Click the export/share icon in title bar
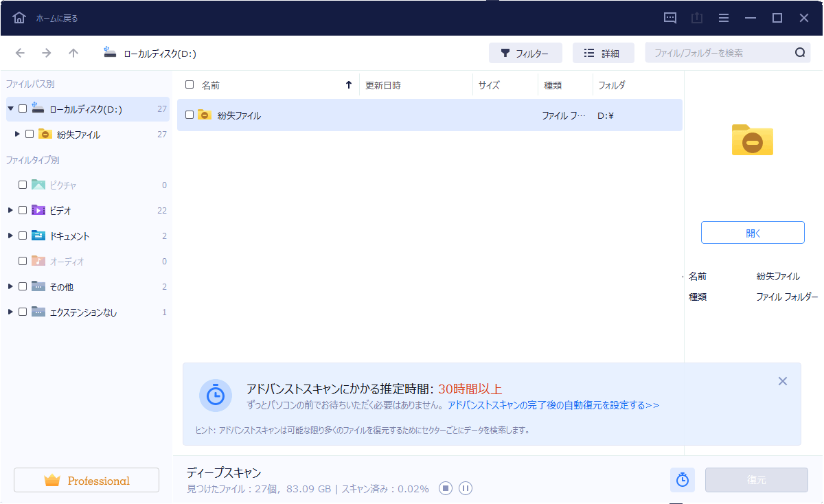Screen dimensions: 824x504 697,18
